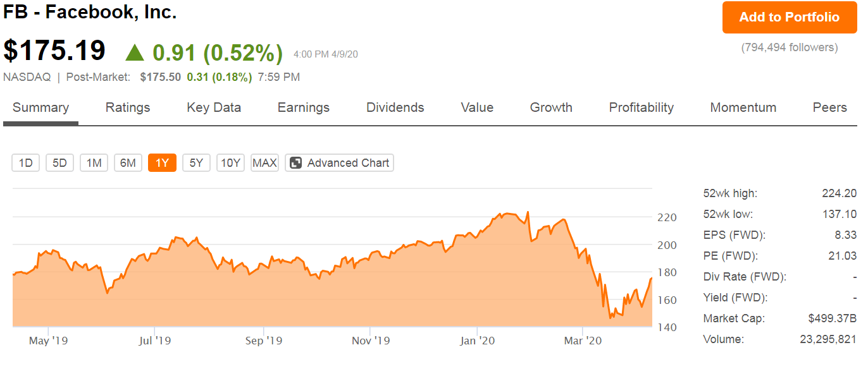View the Earnings tab
The width and height of the screenshot is (868, 369).
pos(303,107)
